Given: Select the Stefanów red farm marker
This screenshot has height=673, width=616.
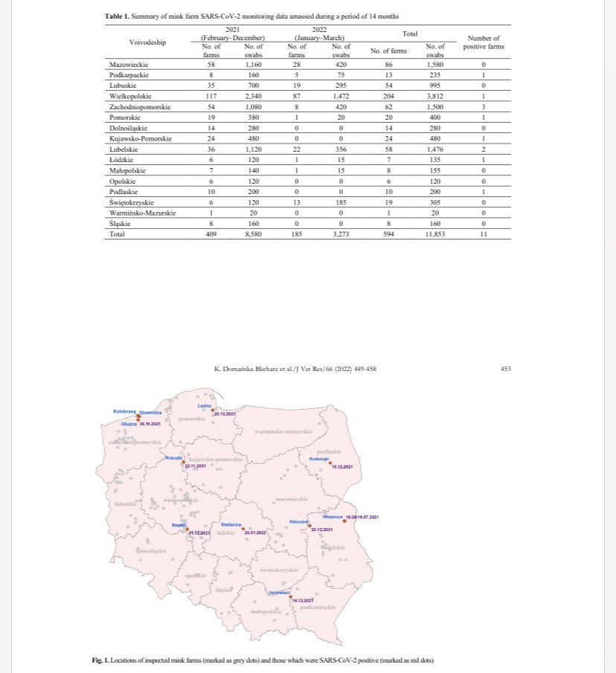Looking at the screenshot, I should click(x=243, y=529).
